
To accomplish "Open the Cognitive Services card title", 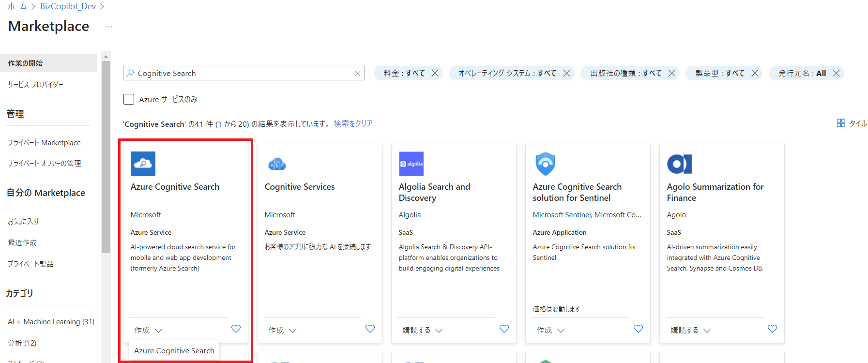I will tap(300, 187).
